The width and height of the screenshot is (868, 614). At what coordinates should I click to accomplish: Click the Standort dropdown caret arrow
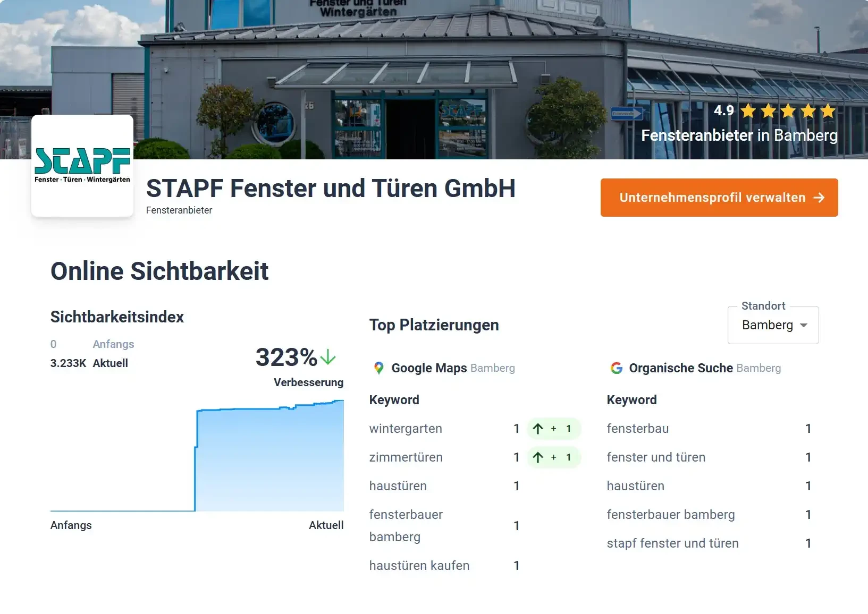[804, 325]
